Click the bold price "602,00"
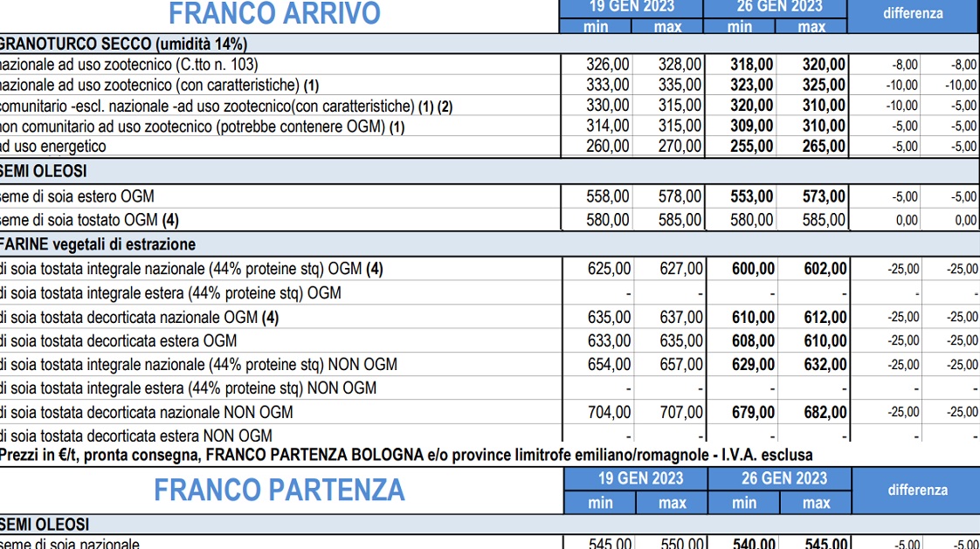Viewport: 980px width, 549px height. tap(825, 269)
